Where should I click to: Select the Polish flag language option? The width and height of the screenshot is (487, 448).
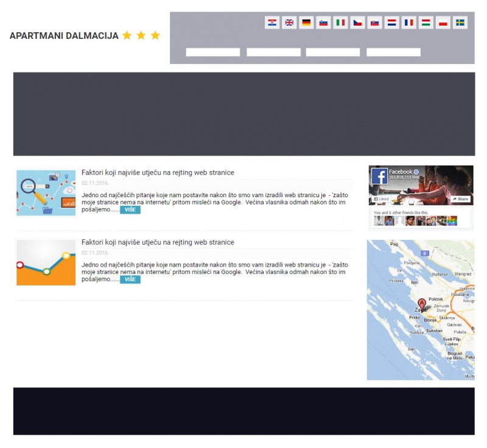point(443,23)
